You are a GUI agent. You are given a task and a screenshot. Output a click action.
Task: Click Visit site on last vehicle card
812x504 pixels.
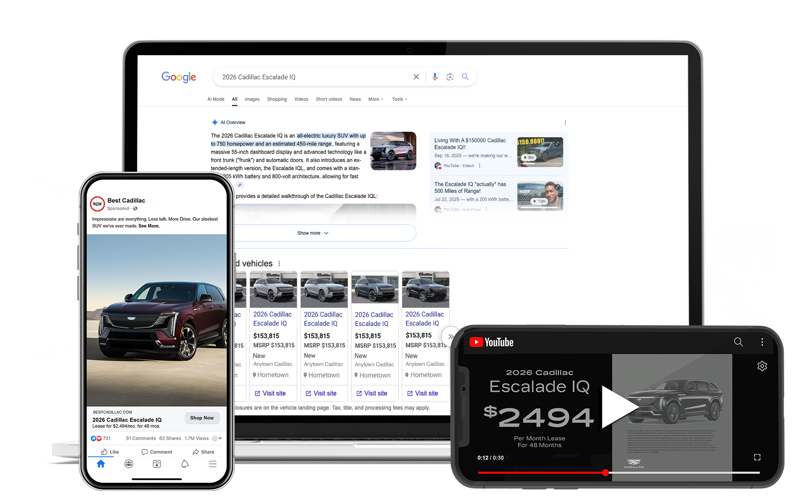(423, 393)
